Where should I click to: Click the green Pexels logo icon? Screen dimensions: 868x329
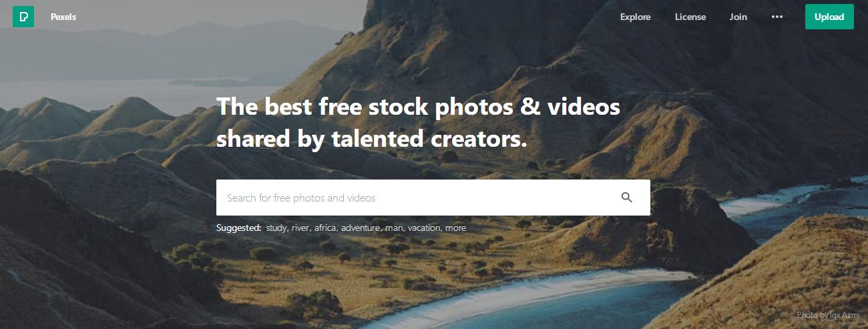23,17
